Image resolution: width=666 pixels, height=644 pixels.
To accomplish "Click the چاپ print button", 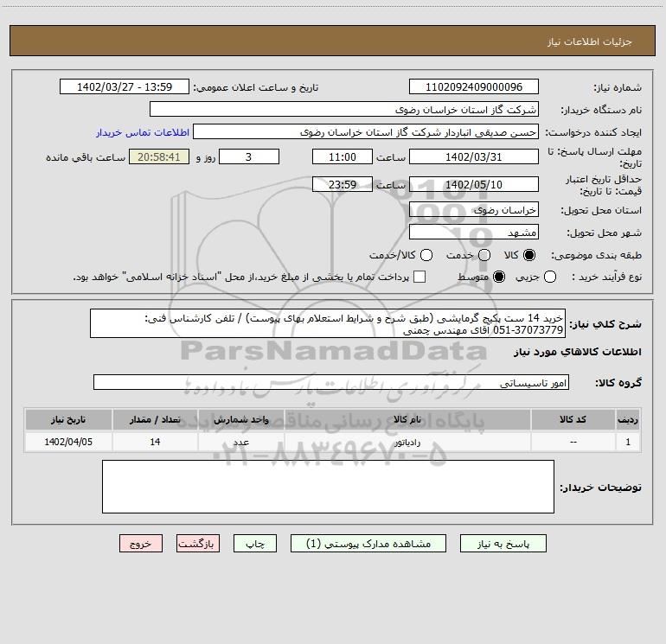I will click(255, 544).
